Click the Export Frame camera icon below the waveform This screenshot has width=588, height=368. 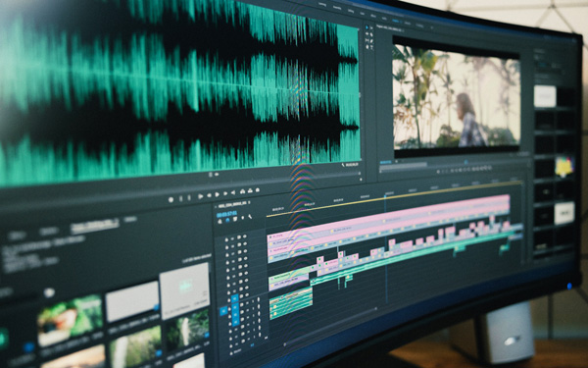tap(257, 190)
